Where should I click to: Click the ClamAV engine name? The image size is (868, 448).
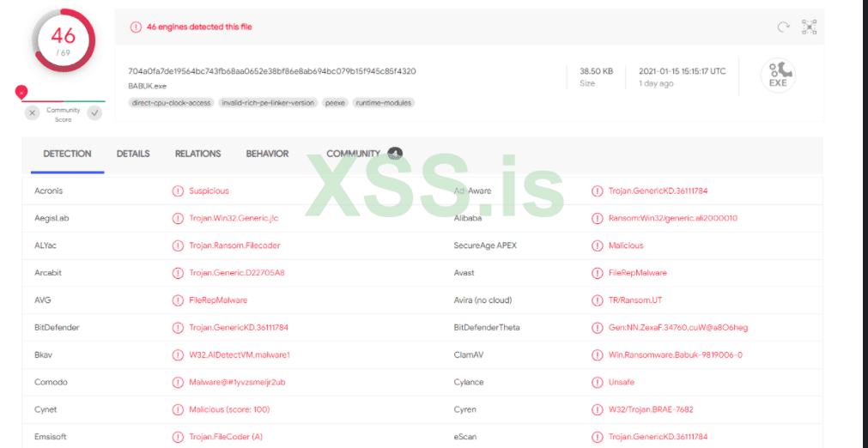[x=468, y=354]
